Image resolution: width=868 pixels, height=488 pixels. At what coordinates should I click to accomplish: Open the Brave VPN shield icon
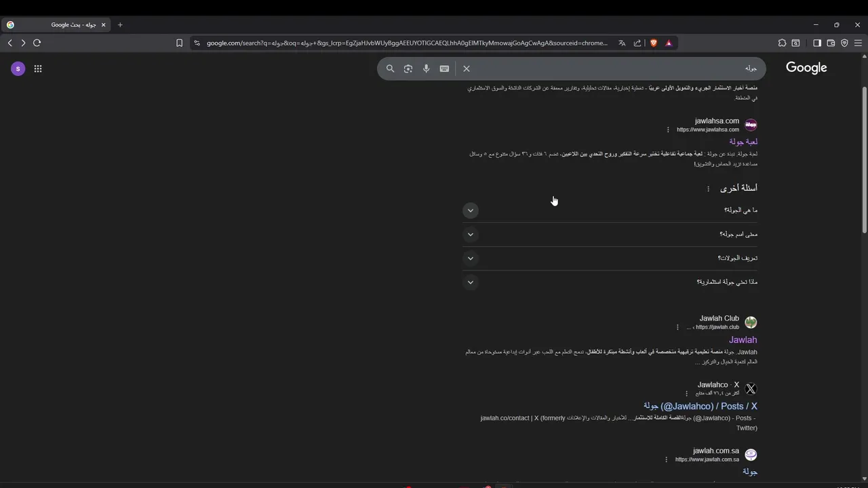[x=844, y=43]
